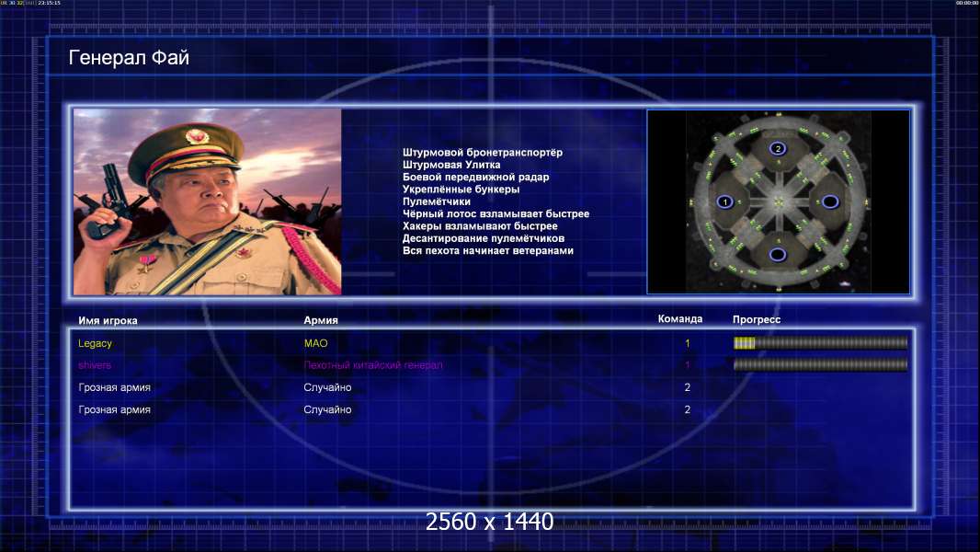This screenshot has height=552, width=980.
Task: Click Случайно in second Грозная армия row
Action: pyautogui.click(x=327, y=409)
